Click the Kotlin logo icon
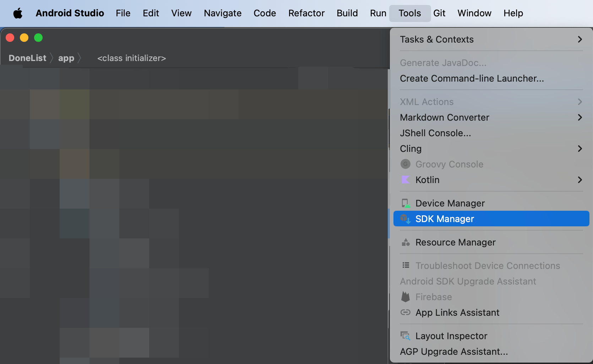Image resolution: width=593 pixels, height=364 pixels. pos(406,180)
